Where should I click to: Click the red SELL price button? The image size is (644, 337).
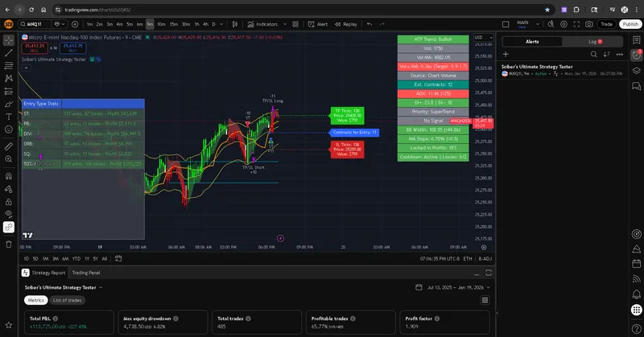35,48
